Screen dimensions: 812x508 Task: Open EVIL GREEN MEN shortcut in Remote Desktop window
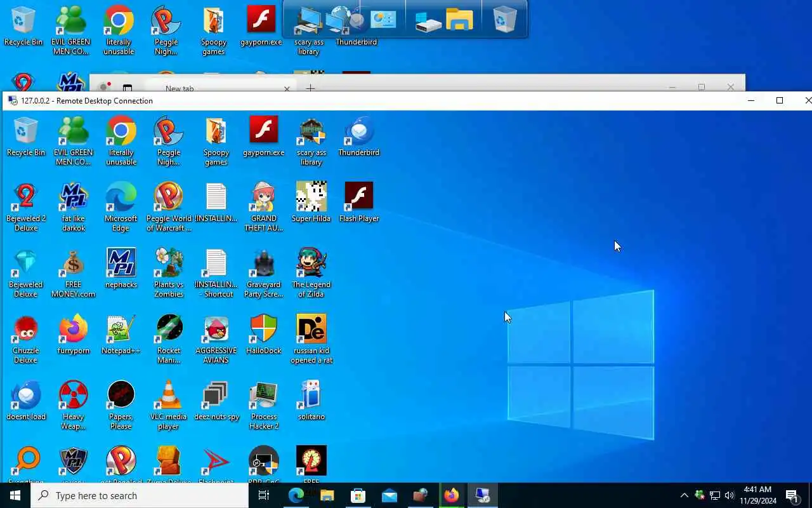(74, 141)
